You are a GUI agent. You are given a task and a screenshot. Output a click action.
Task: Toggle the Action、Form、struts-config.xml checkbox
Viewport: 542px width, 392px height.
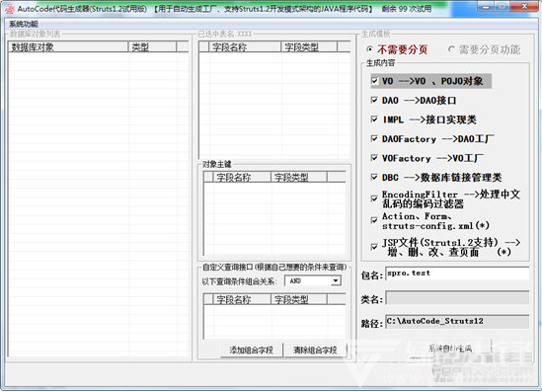coord(374,220)
